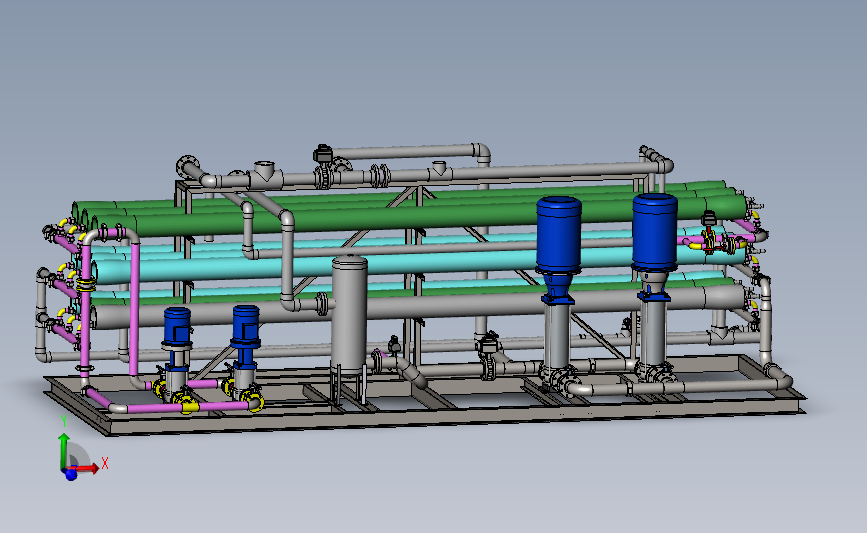Select the tall blue pump motor left of the rightmost one
The width and height of the screenshot is (867, 533).
pos(558,234)
